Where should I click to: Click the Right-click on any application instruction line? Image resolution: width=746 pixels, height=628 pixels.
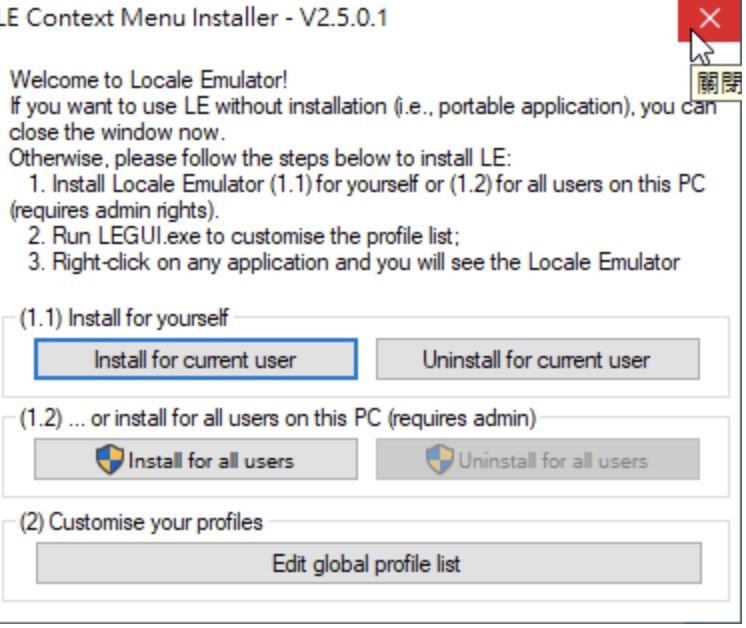(354, 262)
